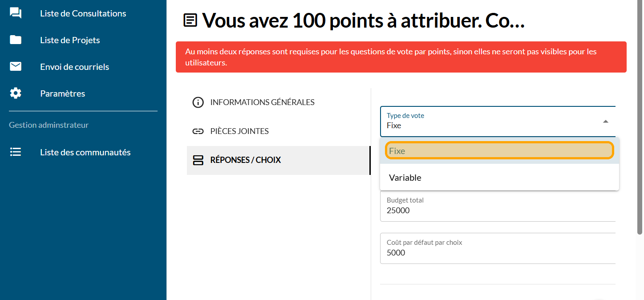The width and height of the screenshot is (644, 300).
Task: Open Liste des communautés
Action: coord(85,152)
